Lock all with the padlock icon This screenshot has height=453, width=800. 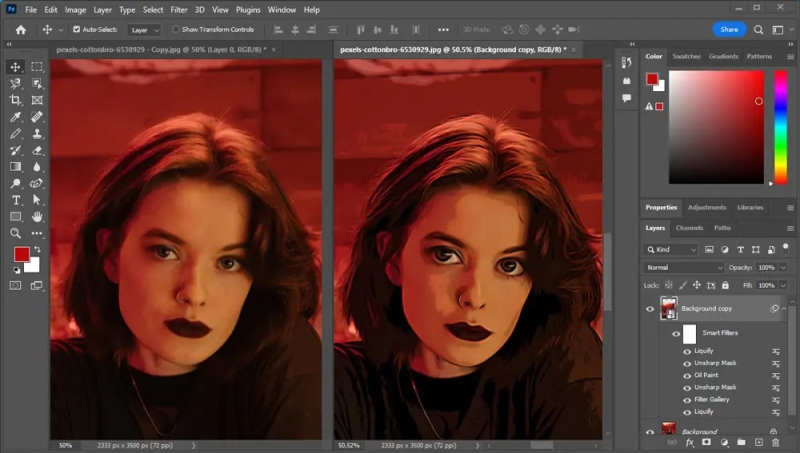726,285
